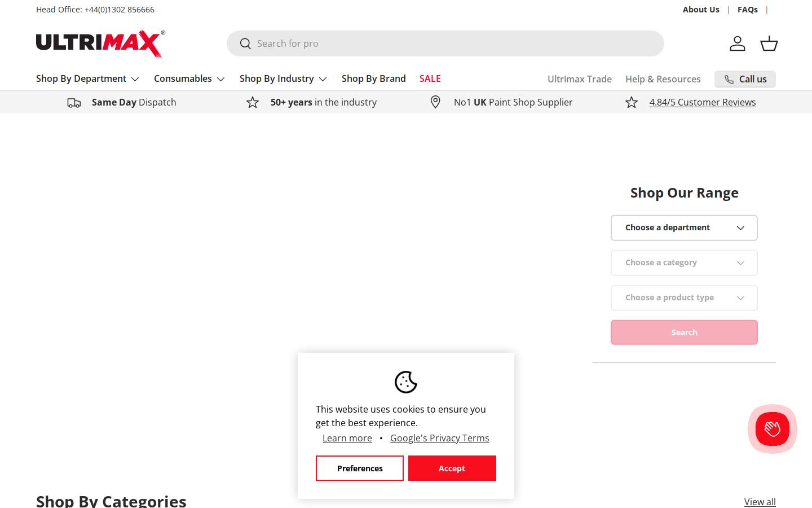Open the SALE menu item

430,79
